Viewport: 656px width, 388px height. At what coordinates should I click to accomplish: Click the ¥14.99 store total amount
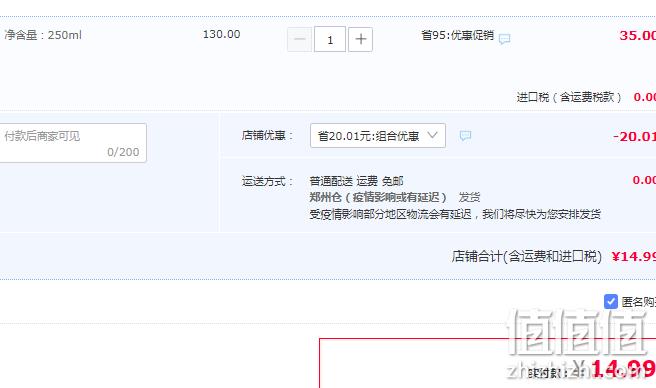633,256
